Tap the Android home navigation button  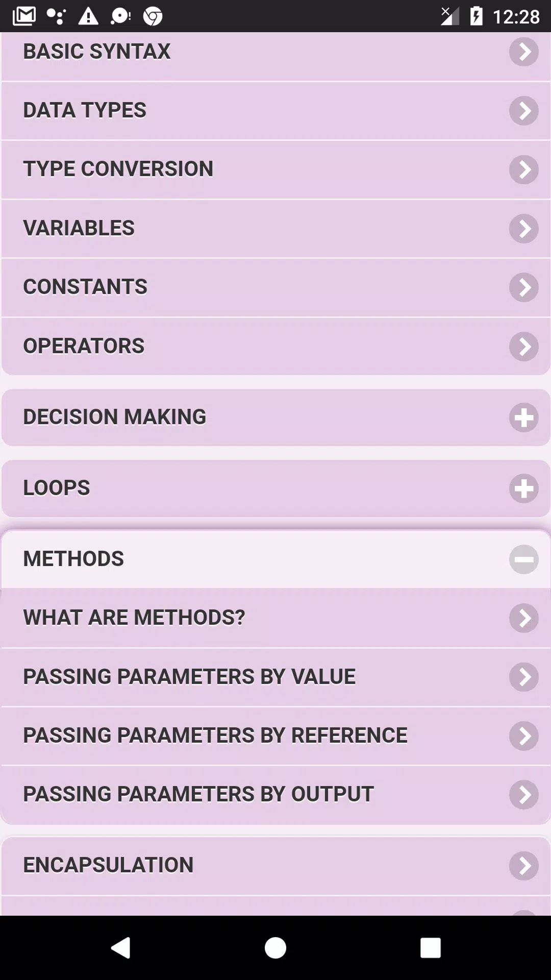point(275,948)
